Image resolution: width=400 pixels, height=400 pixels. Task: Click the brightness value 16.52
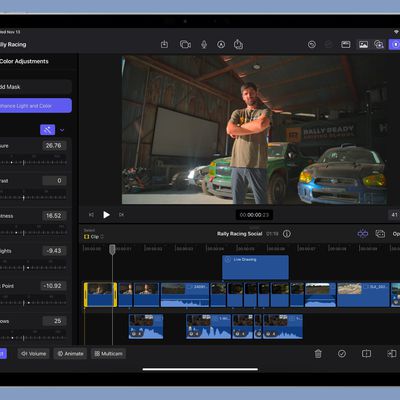click(54, 216)
